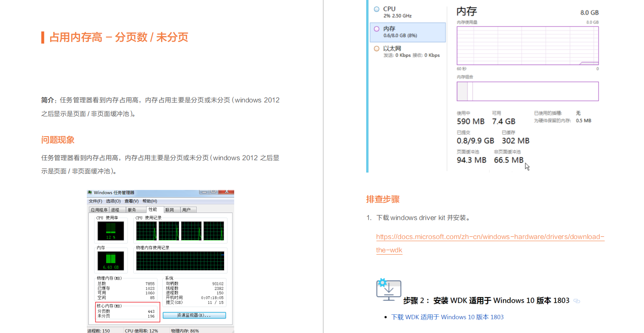
Task: Click the 非页面缓冲池 value 66.5 MB
Action: point(508,160)
